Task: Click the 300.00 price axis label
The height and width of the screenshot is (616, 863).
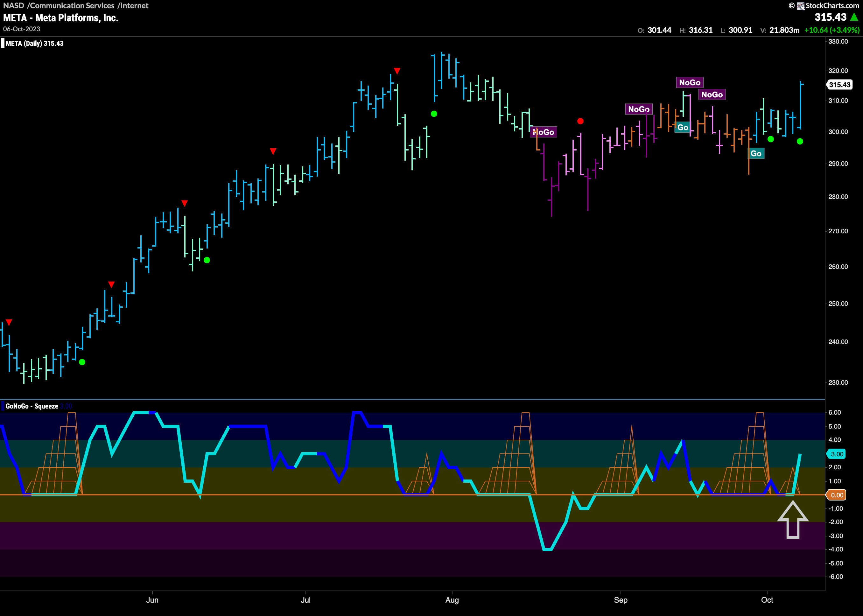Action: (838, 132)
